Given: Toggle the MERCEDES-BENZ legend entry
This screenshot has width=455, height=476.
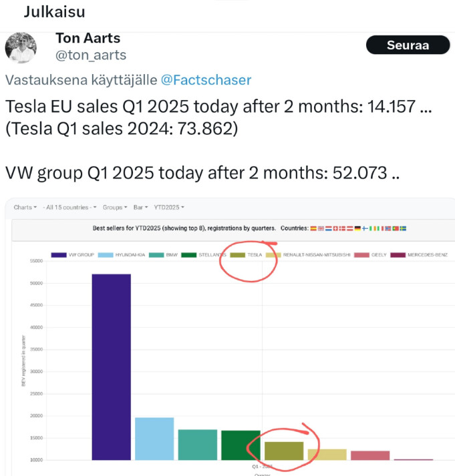Looking at the screenshot, I should pos(419,255).
